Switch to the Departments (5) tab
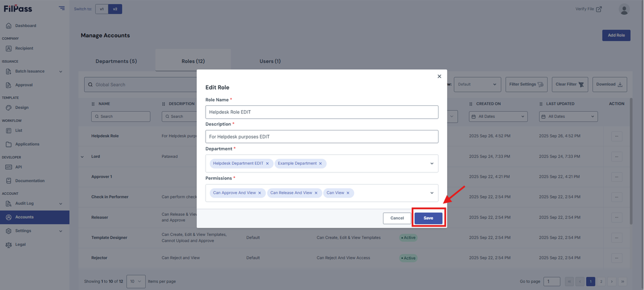Viewport: 644px width, 290px height. point(116,61)
